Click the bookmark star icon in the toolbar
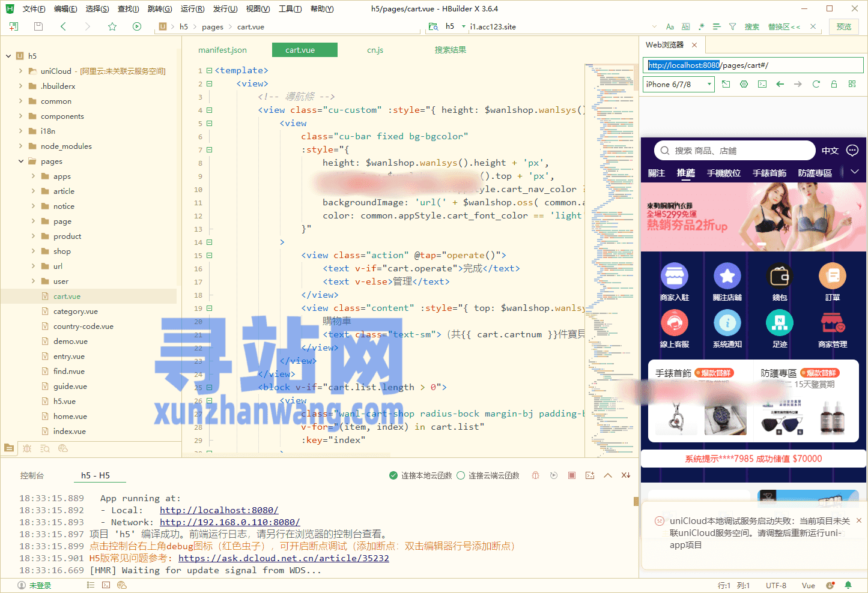The width and height of the screenshot is (868, 593). [x=112, y=26]
